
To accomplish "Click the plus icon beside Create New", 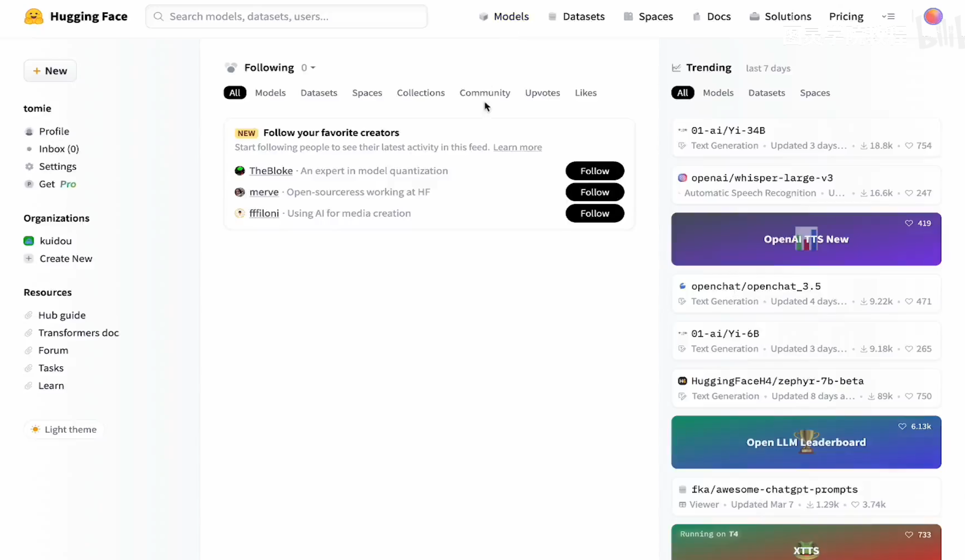I will click(x=29, y=258).
